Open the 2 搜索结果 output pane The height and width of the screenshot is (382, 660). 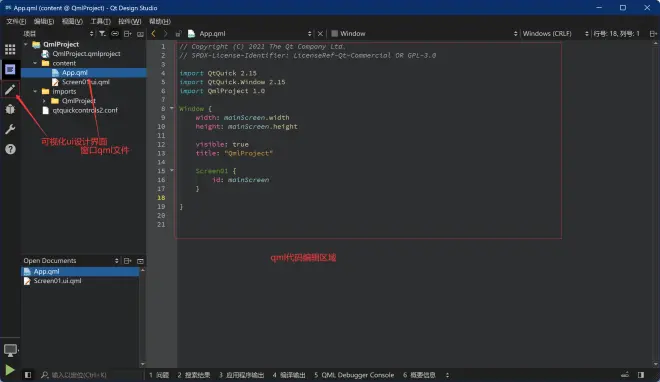194,375
